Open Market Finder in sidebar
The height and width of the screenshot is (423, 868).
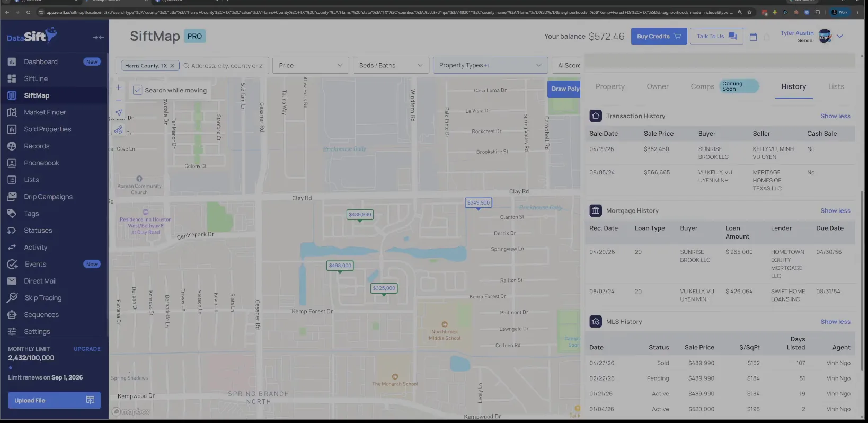coord(45,112)
